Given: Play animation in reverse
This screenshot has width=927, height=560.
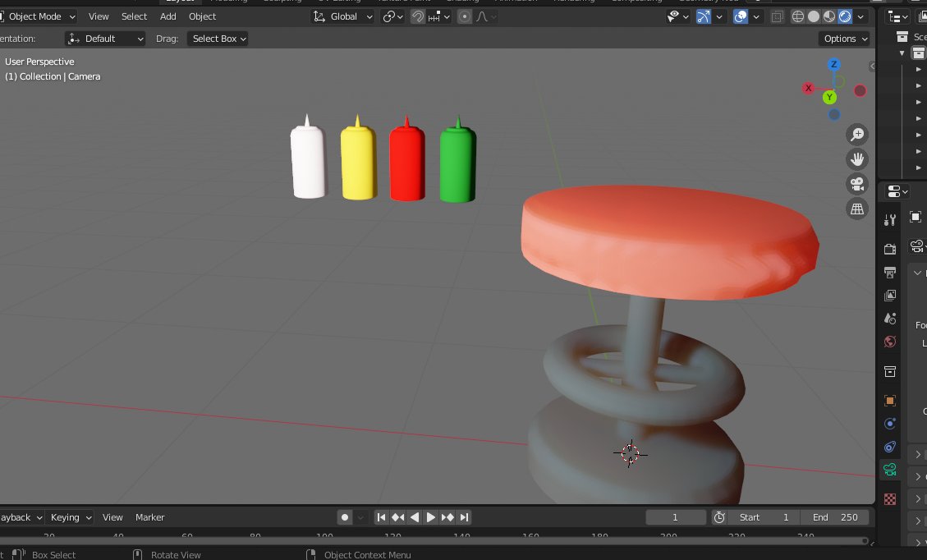Looking at the screenshot, I should (415, 517).
